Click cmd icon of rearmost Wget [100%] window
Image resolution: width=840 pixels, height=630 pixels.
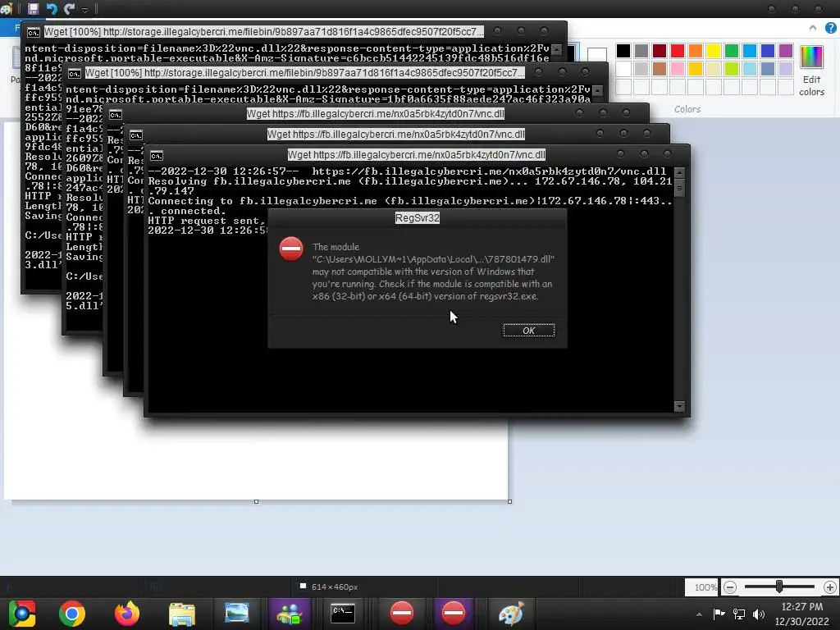pos(33,33)
